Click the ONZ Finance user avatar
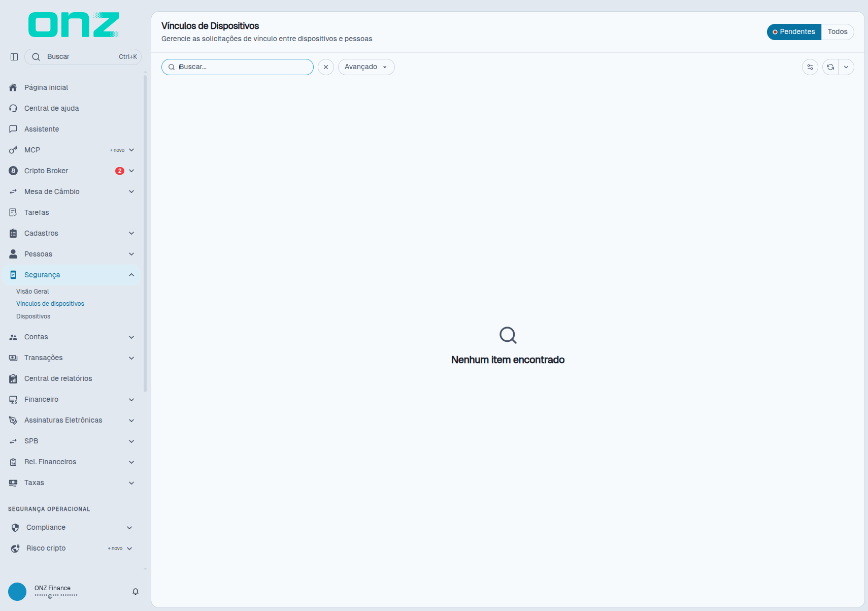Screen dimensions: 868x611 tap(17, 592)
